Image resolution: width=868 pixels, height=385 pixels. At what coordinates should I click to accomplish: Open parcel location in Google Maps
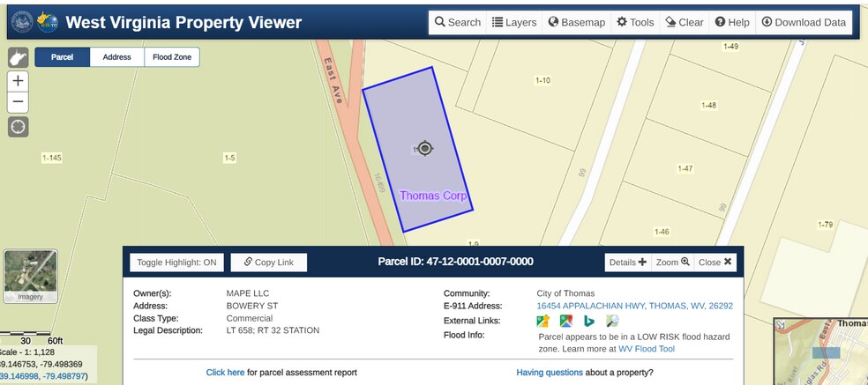point(565,321)
